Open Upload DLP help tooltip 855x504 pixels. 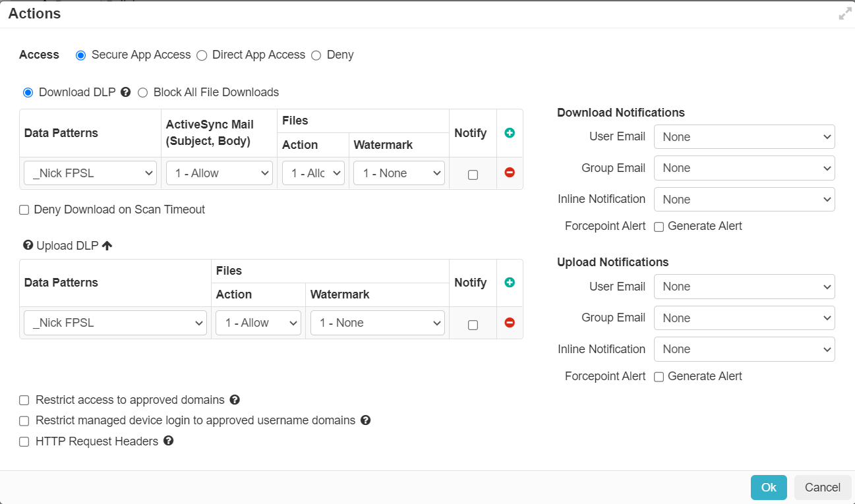pos(27,245)
